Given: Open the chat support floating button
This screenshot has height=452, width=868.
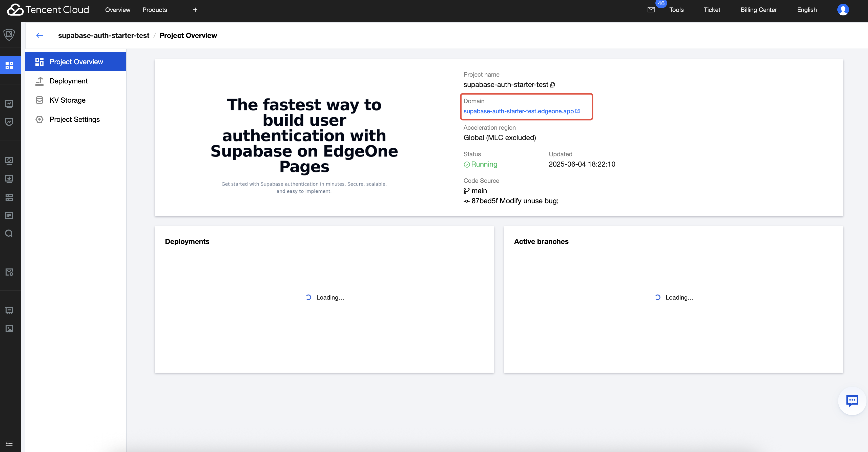Looking at the screenshot, I should 852,400.
